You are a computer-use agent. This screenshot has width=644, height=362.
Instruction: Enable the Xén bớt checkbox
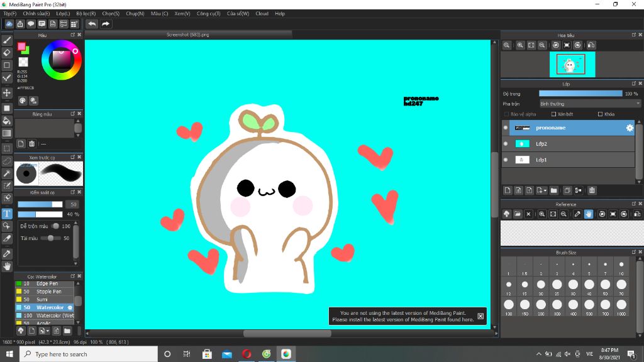click(553, 114)
